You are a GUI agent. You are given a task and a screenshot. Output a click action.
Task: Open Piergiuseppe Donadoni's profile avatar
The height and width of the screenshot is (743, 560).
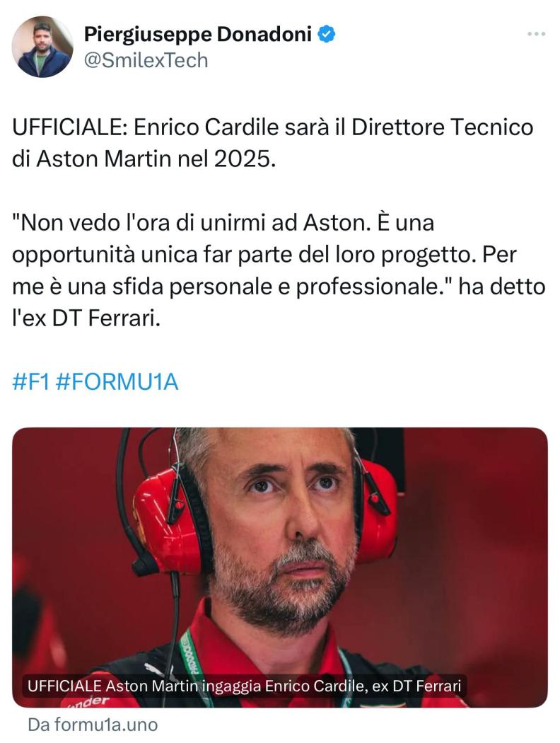click(42, 47)
